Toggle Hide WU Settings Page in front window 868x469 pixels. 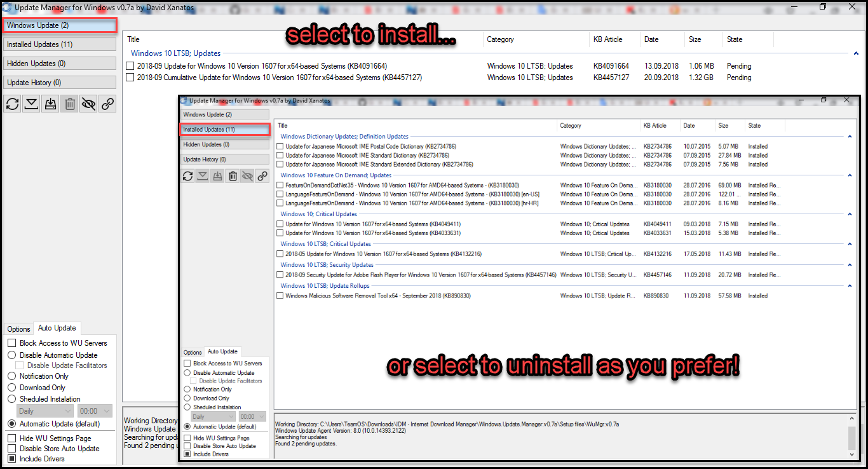pyautogui.click(x=187, y=438)
